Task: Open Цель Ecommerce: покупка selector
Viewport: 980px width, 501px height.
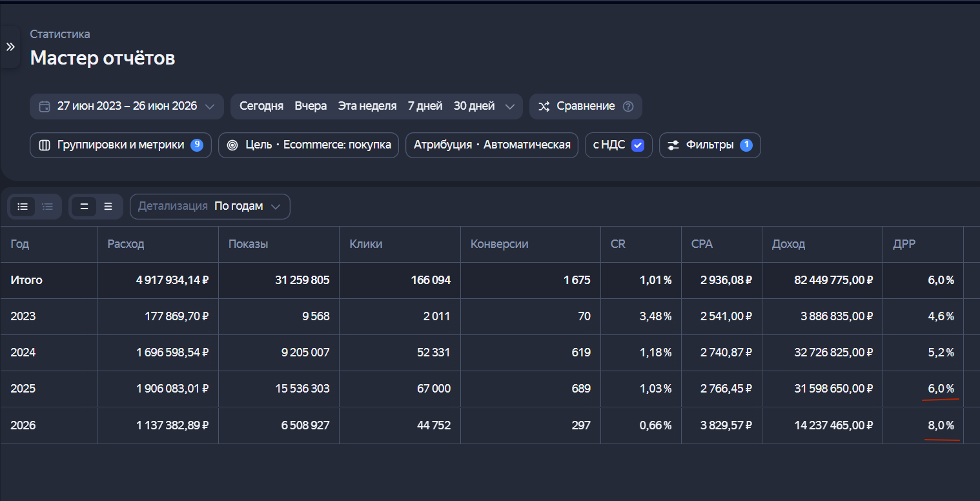Action: pos(309,145)
